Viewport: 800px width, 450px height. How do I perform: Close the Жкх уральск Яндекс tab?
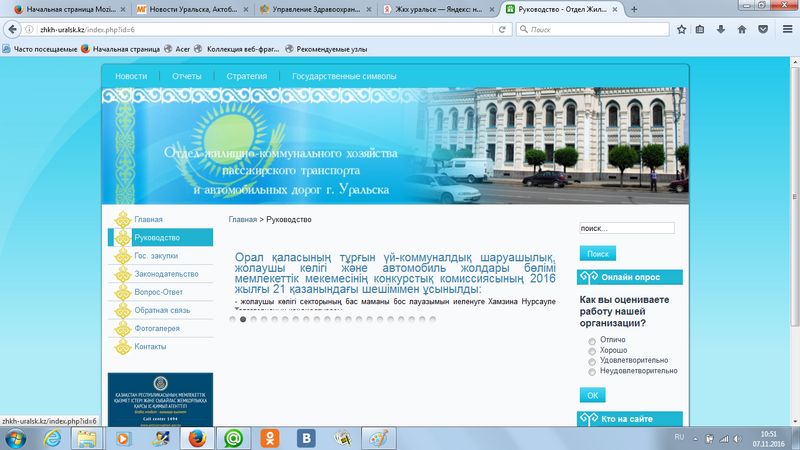492,9
